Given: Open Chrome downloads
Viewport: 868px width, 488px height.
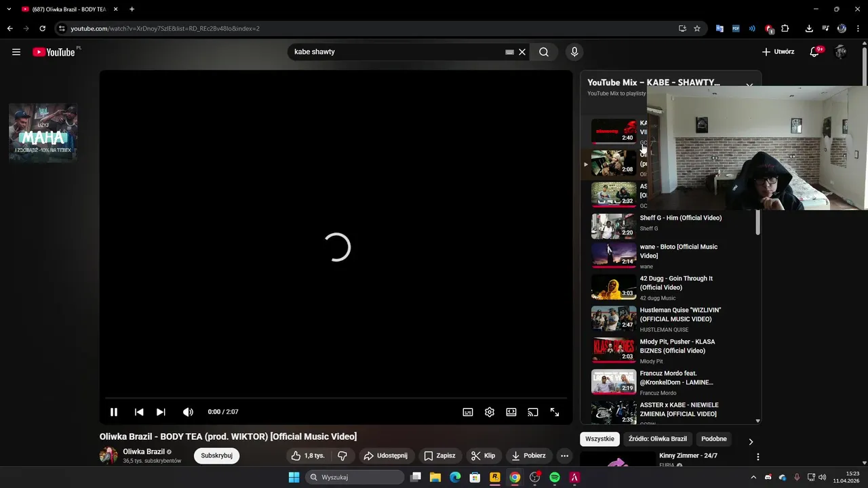Looking at the screenshot, I should (809, 28).
